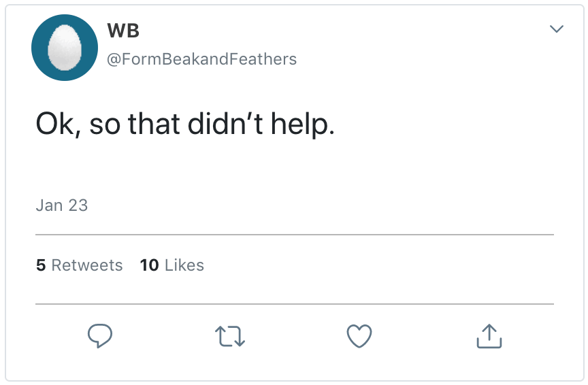Click the bold number 10 beside Likes
Image resolution: width=588 pixels, height=385 pixels.
point(149,265)
